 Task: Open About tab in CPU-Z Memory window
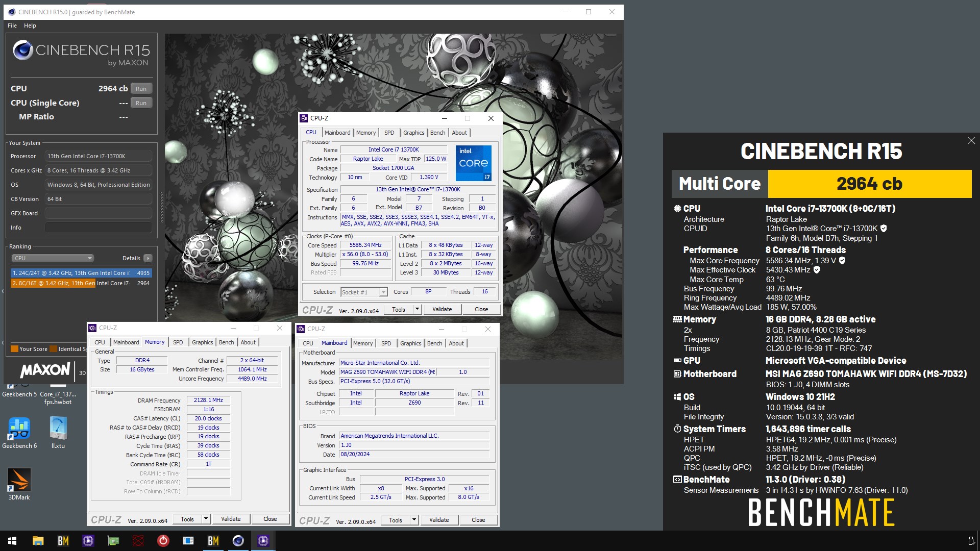tap(248, 342)
